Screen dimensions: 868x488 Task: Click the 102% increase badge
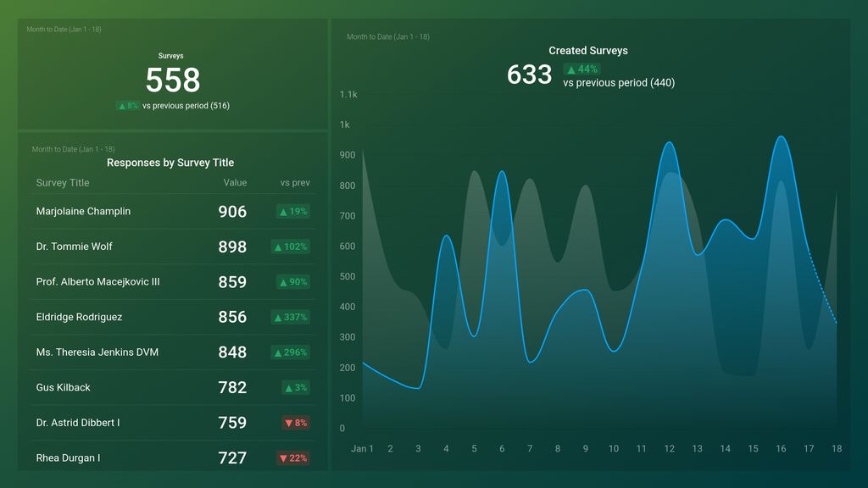pyautogui.click(x=291, y=247)
